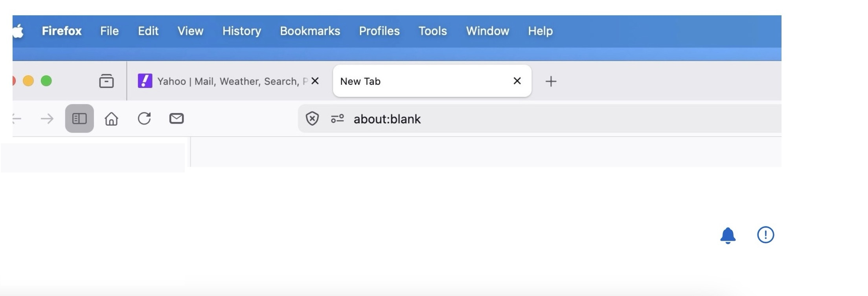
Task: Go to the Firefox home page
Action: [x=111, y=119]
